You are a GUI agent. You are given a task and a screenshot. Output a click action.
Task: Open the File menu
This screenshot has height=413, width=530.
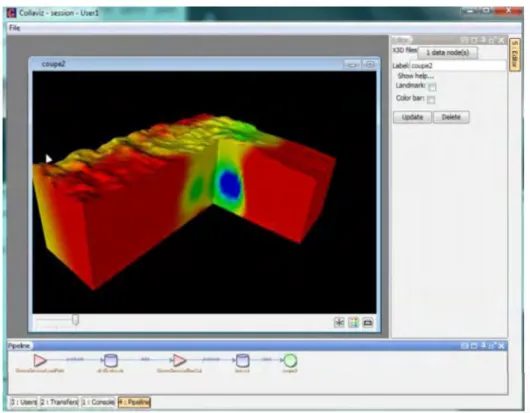pos(15,28)
